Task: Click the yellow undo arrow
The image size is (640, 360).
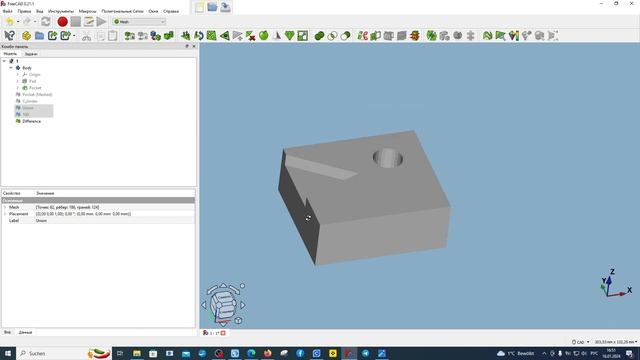Action: [9, 22]
